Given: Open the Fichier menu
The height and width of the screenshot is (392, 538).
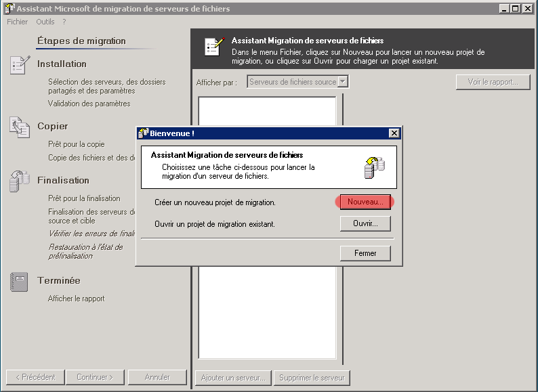Looking at the screenshot, I should click(17, 22).
